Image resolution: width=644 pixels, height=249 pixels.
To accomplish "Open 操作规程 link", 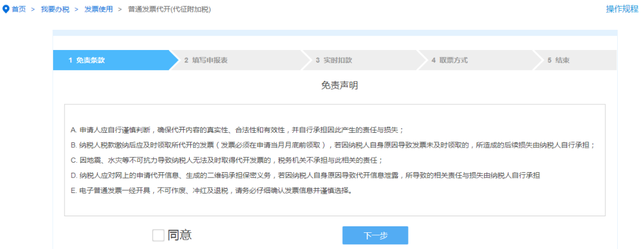I will coord(622,9).
